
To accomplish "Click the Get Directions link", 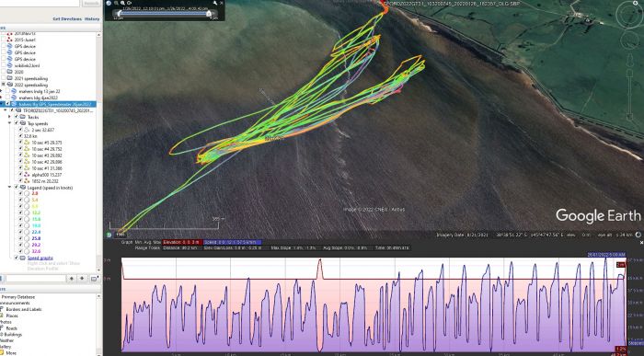I will point(67,19).
